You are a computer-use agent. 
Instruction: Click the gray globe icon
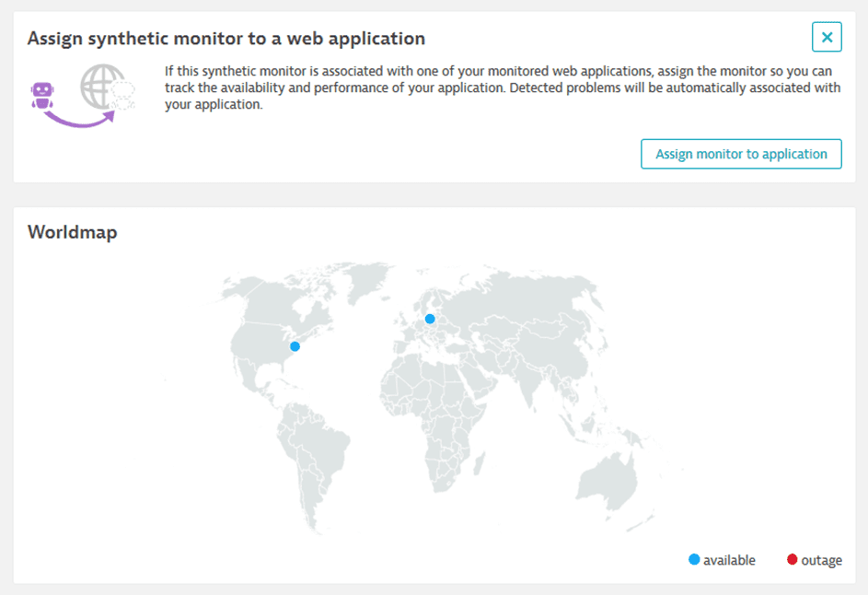pyautogui.click(x=103, y=86)
